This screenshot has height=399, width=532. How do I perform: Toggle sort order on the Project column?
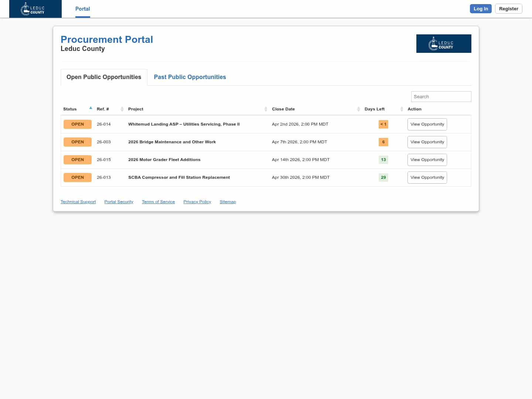[x=266, y=109]
